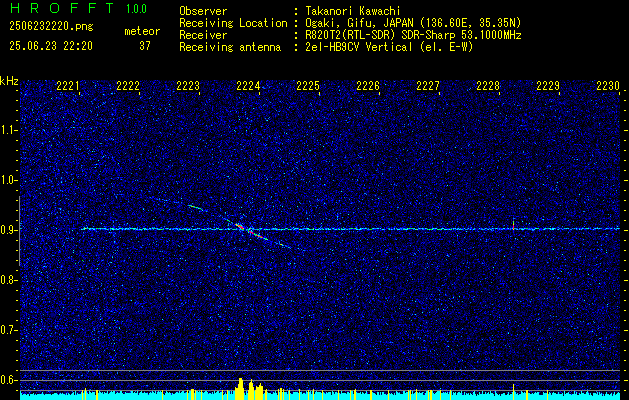Image resolution: width=629 pixels, height=400 pixels.
Task: Click the Receiving Location field label
Action: point(233,23)
